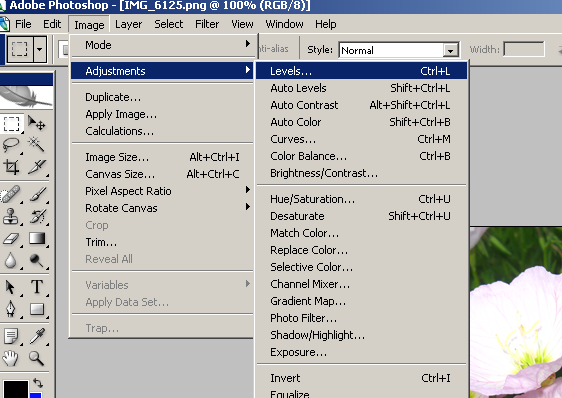Viewport: 562px width, 398px height.
Task: Select the Gradient tool
Action: click(37, 238)
